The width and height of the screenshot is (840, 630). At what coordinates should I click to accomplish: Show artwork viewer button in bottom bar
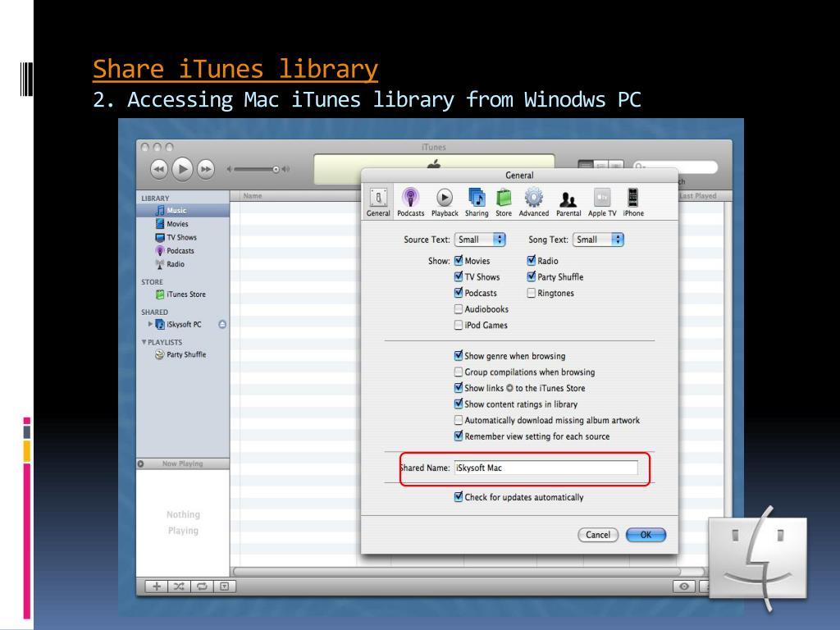click(x=225, y=587)
